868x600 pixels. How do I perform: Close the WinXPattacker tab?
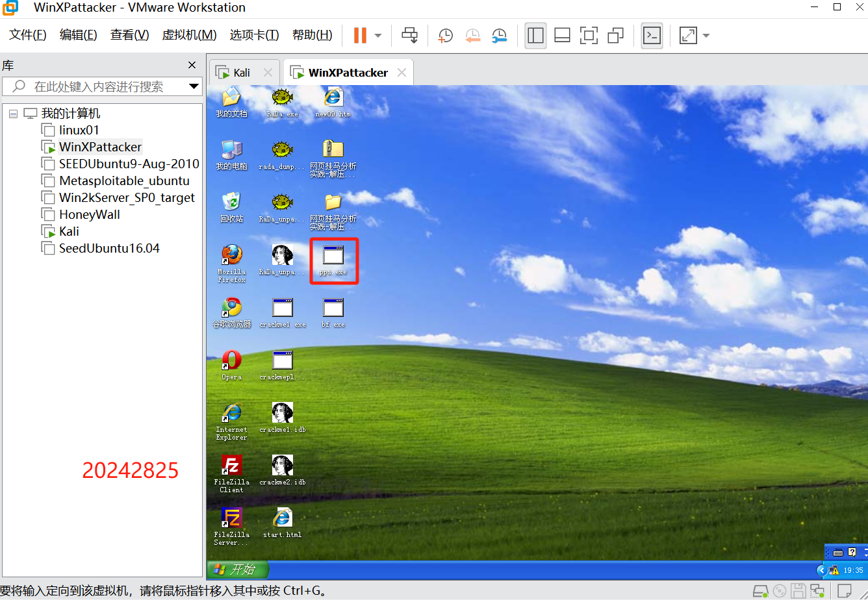point(402,73)
